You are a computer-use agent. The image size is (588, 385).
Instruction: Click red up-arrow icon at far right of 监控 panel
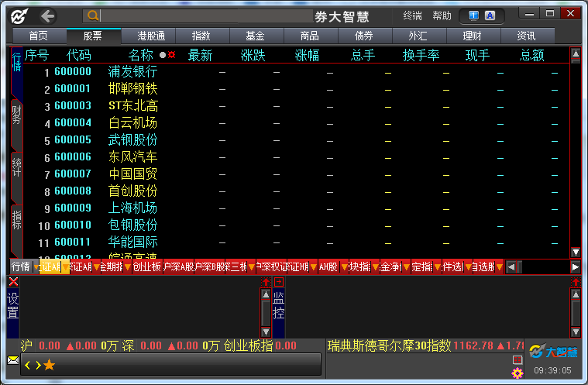pos(576,281)
